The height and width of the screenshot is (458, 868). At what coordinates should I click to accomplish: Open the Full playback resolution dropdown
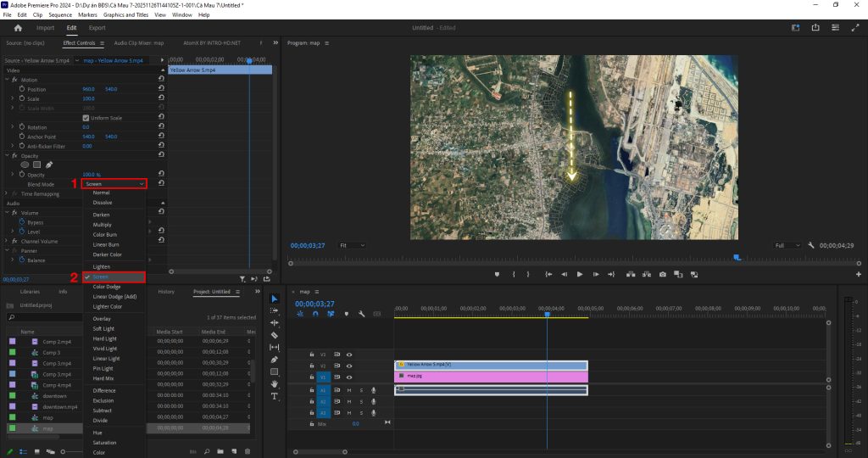[787, 245]
